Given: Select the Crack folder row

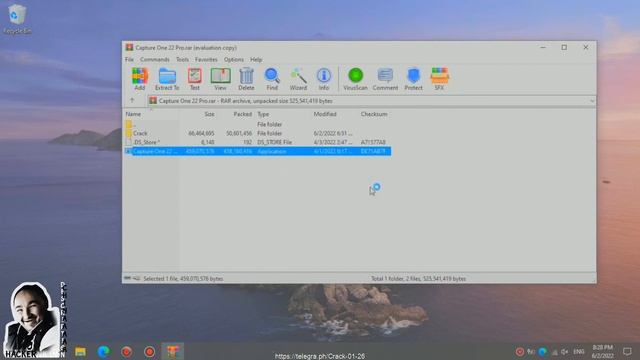Looking at the screenshot, I should tap(258, 133).
